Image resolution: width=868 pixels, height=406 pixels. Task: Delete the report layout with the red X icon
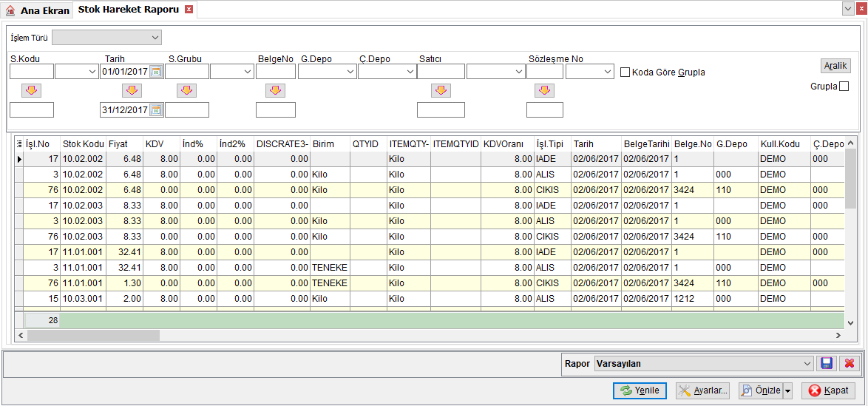(850, 363)
